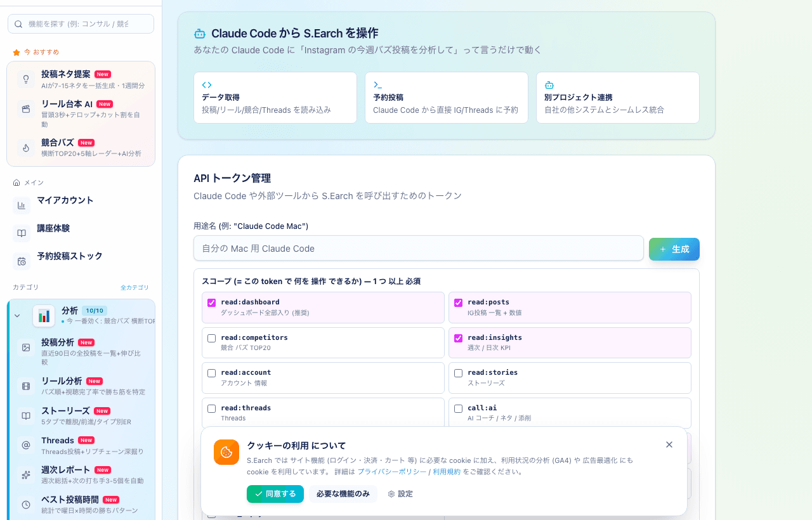Image resolution: width=812 pixels, height=520 pixels.
Task: Uncheck the read:dashboard scope checkbox
Action: 212,302
